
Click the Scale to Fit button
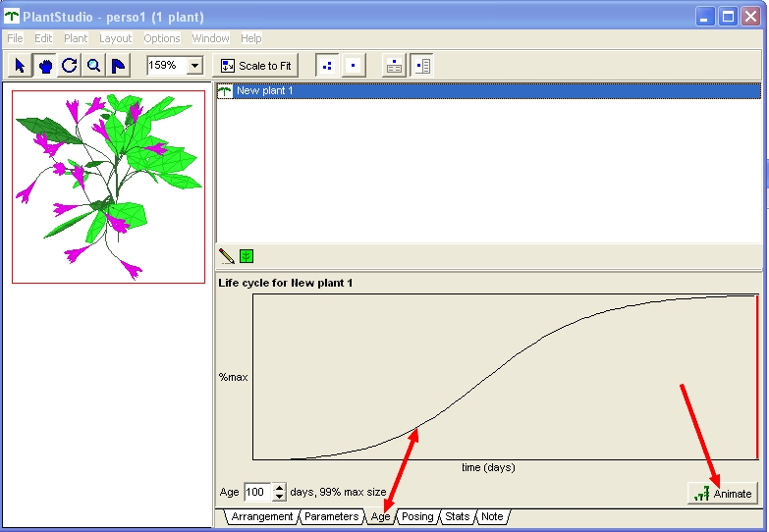coord(255,65)
